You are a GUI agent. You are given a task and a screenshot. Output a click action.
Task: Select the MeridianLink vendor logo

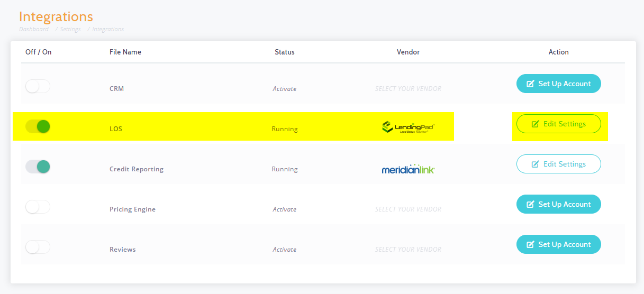[x=408, y=169]
